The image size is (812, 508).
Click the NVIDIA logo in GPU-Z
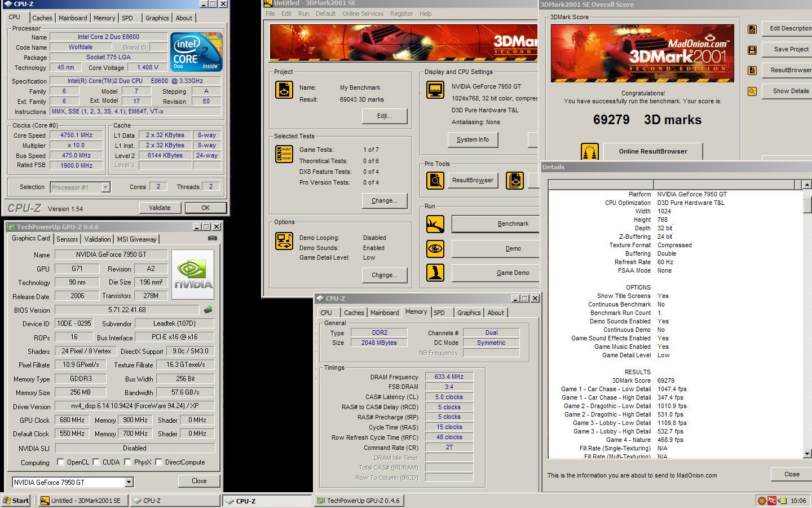click(x=193, y=274)
